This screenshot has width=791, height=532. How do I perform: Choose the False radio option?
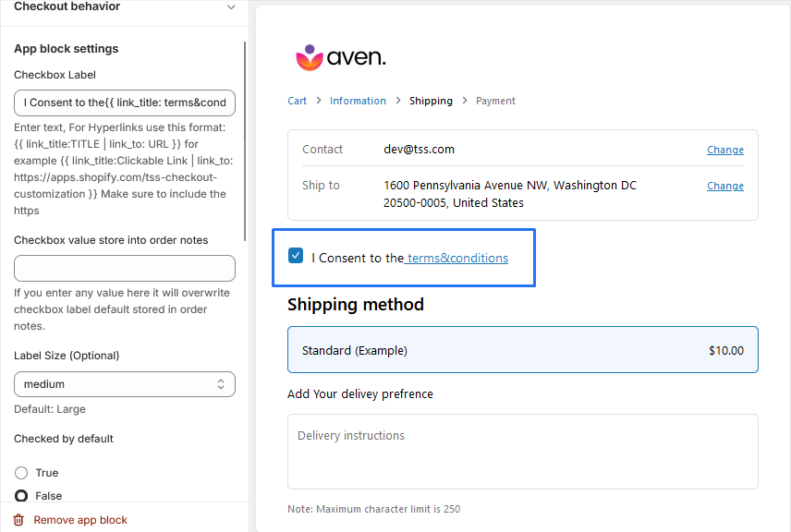[21, 496]
